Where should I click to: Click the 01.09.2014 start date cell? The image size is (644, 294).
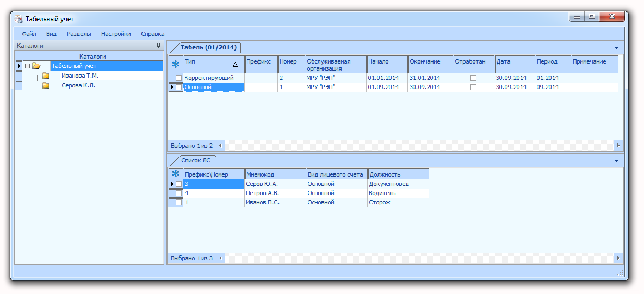pos(387,87)
